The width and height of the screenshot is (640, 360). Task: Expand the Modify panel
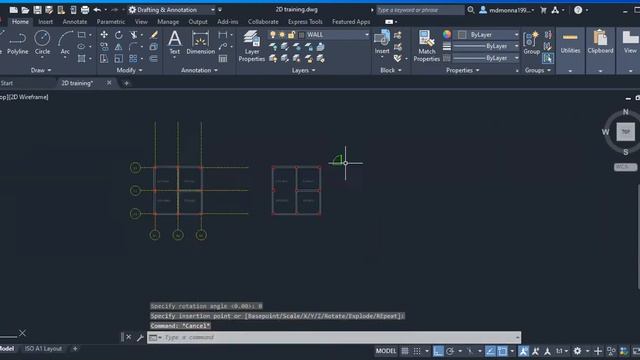coord(129,70)
